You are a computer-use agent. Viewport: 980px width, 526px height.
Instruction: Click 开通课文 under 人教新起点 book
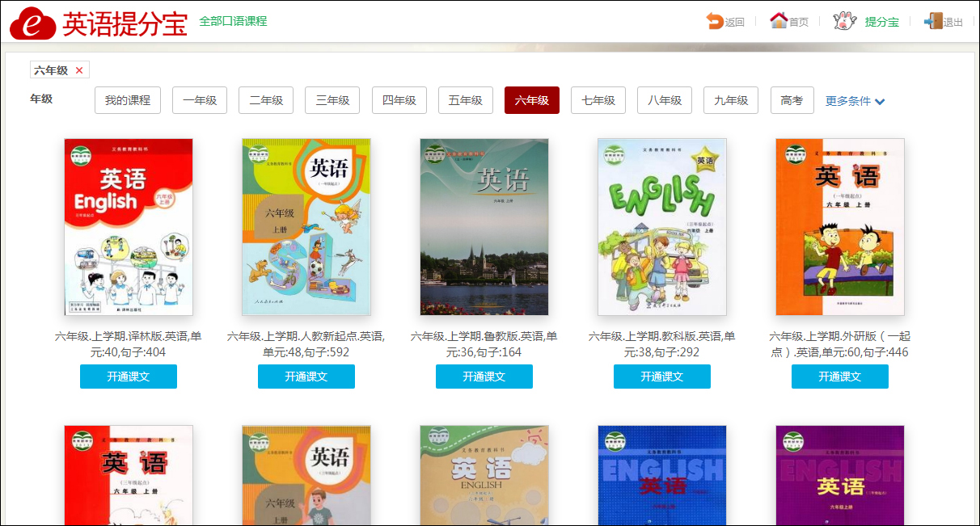coord(306,377)
